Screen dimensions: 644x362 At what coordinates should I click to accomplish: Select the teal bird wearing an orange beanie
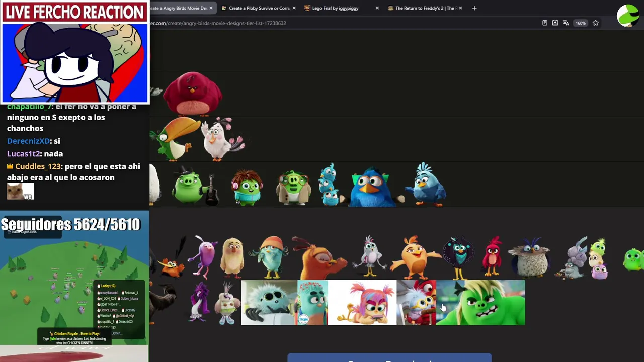272,257
